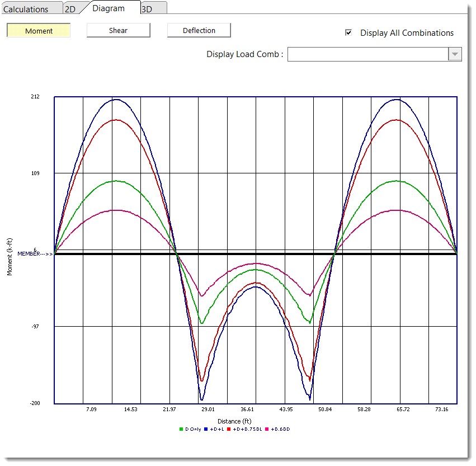Click the MEMBER--->> marker label
Viewport: 476px width, 466px height.
[x=36, y=254]
